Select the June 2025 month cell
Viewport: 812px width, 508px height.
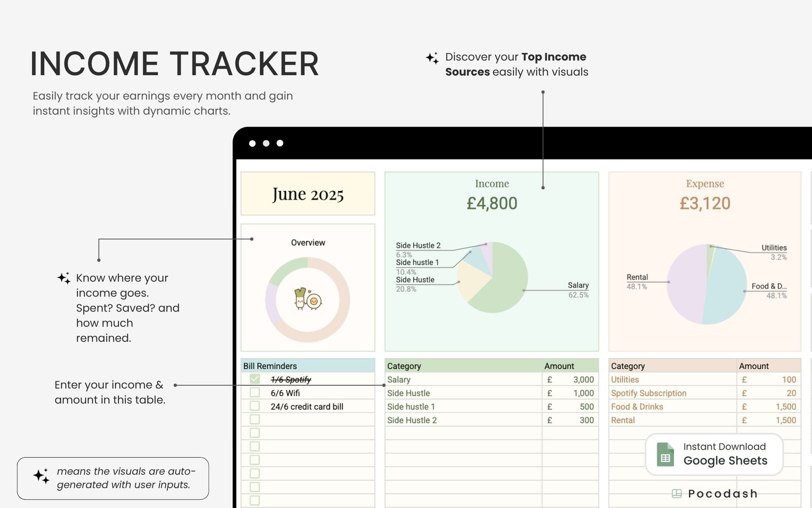click(x=308, y=194)
